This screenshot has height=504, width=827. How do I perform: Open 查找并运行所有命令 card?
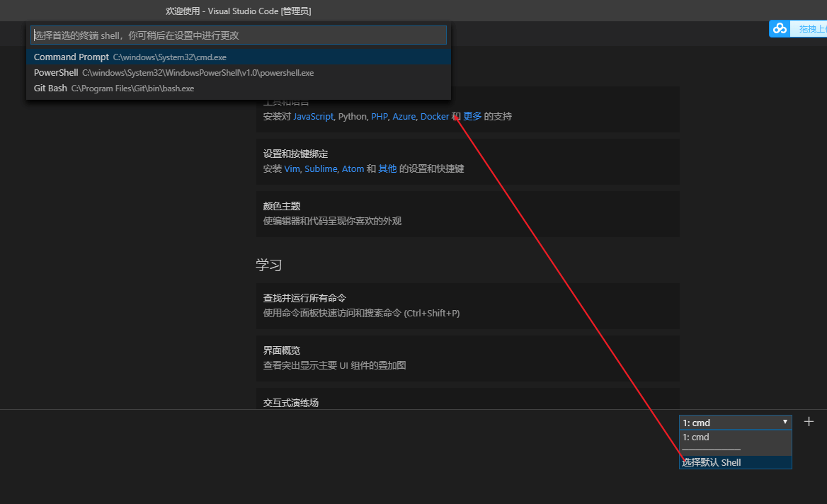click(x=468, y=306)
